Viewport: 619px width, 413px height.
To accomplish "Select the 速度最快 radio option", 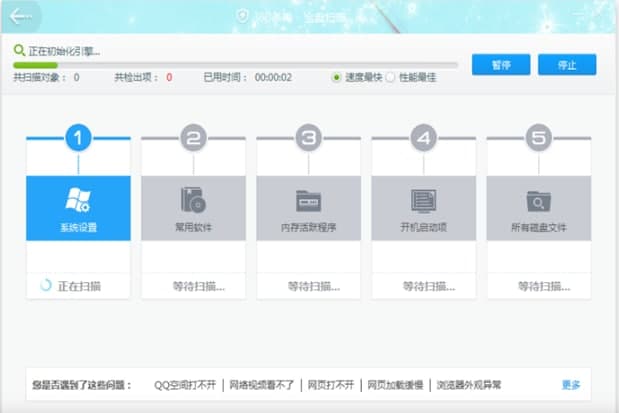I will click(x=337, y=77).
